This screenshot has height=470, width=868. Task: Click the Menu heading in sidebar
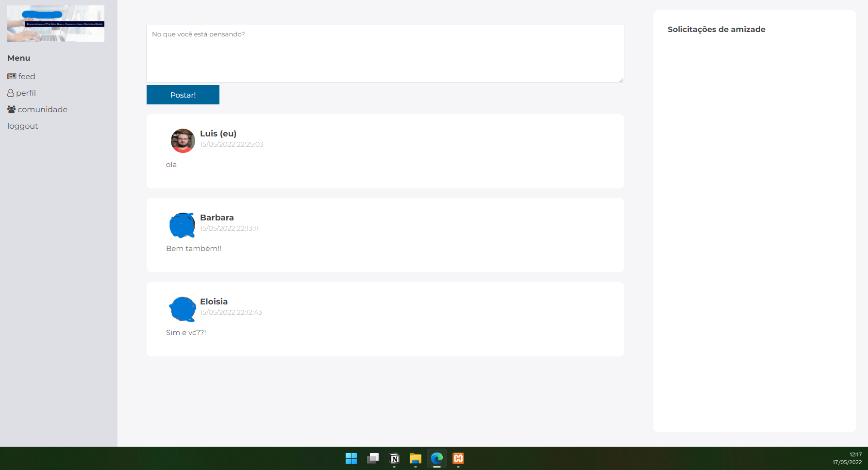[x=19, y=58]
